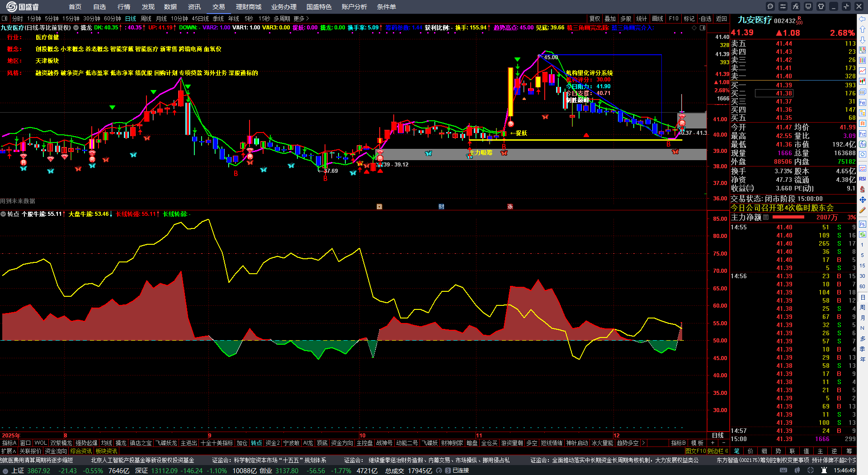Toggle 多股 multi-stock view

point(626,19)
